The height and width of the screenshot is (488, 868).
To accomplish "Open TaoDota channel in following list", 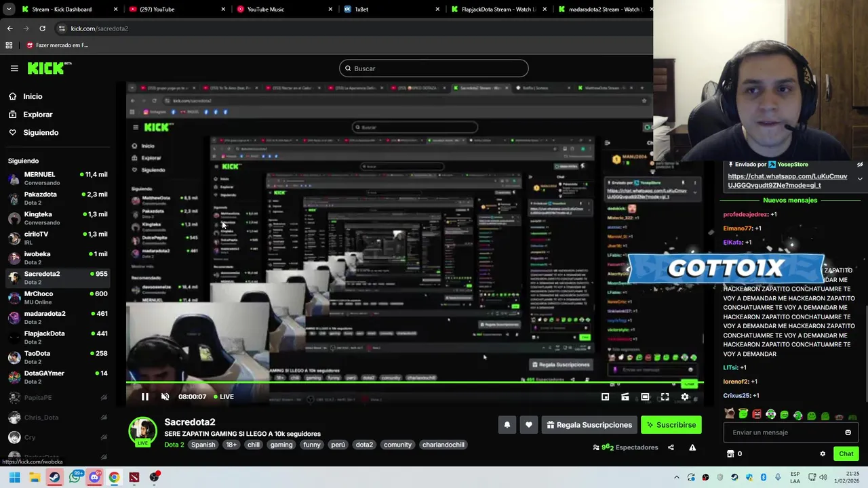I will pyautogui.click(x=58, y=357).
